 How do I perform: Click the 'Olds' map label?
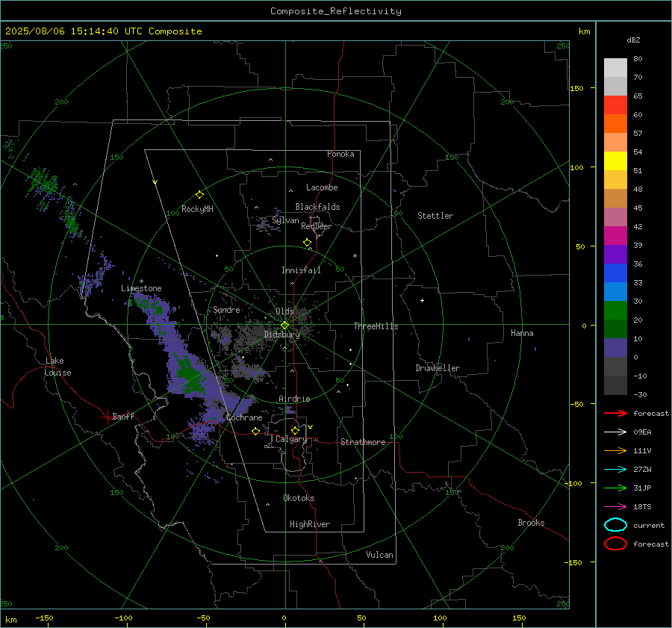284,311
